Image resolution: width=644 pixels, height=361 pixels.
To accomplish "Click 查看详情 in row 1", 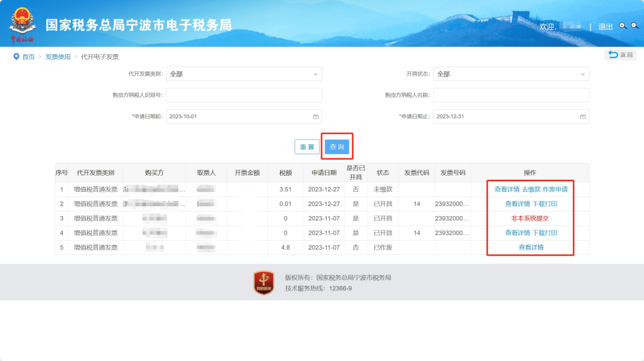I will pyautogui.click(x=507, y=189).
